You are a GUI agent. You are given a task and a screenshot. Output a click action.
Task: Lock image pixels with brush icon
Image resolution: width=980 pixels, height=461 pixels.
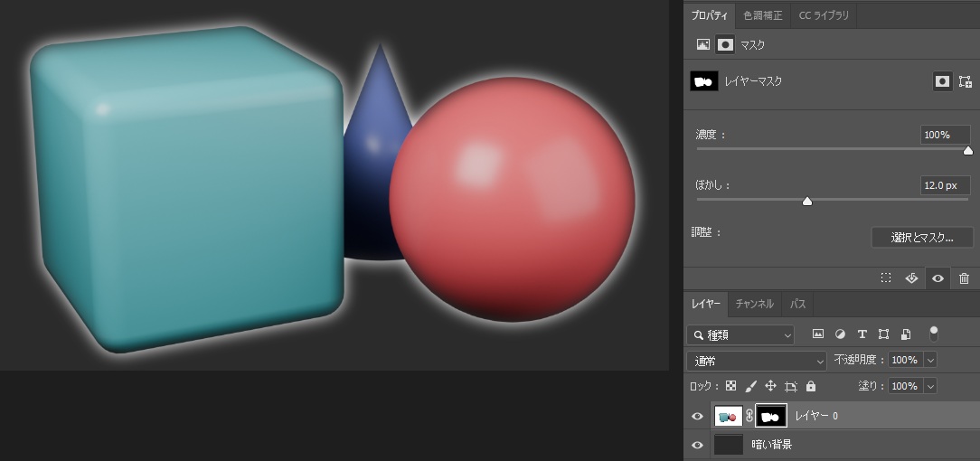tap(750, 386)
